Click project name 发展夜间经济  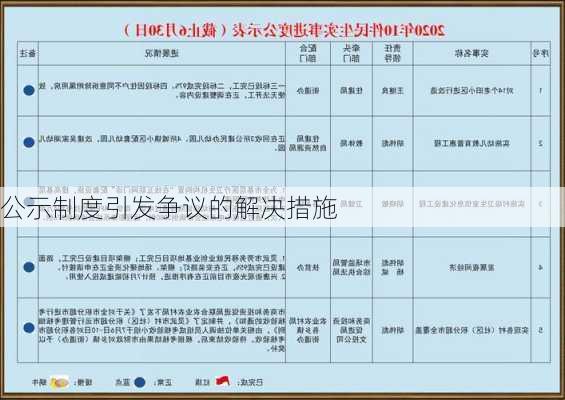tap(472, 267)
